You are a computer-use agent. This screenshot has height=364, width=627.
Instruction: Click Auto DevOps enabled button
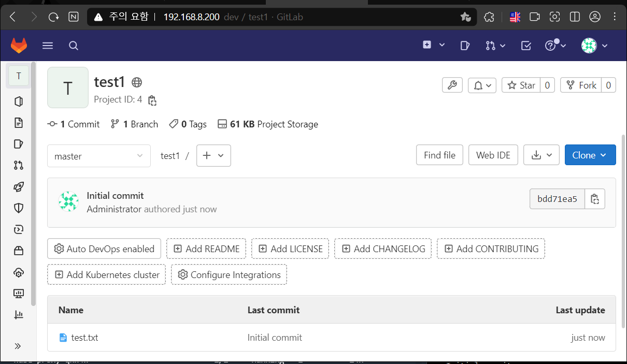click(x=104, y=249)
